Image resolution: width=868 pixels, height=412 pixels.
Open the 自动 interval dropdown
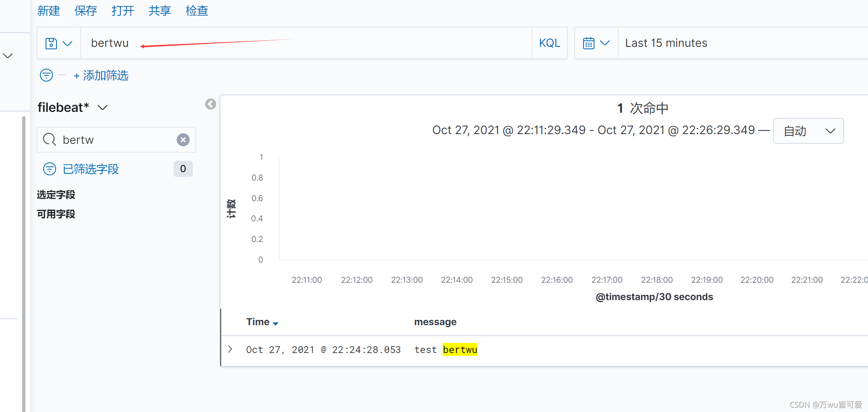(x=808, y=131)
